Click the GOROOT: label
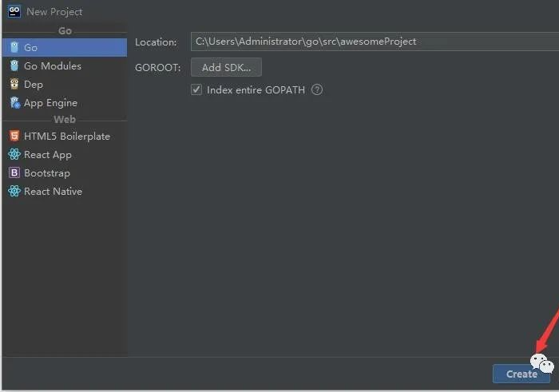The height and width of the screenshot is (392, 559). [x=157, y=68]
